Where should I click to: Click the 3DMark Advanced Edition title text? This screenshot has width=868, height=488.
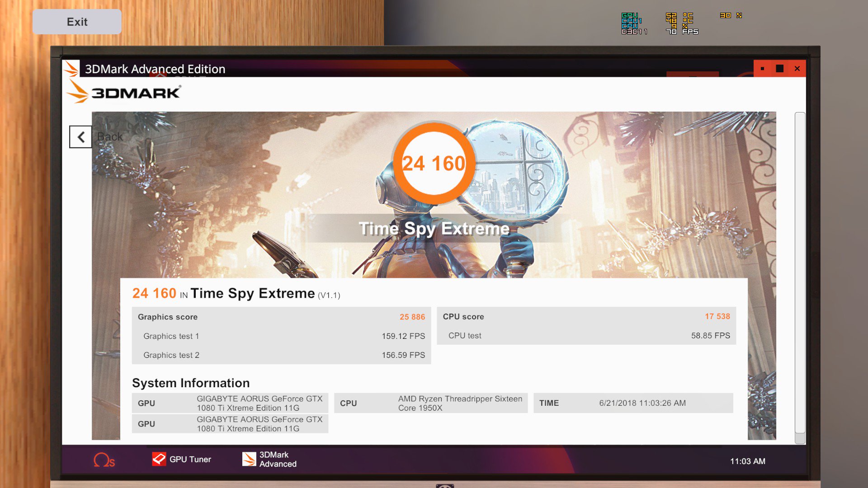point(155,69)
